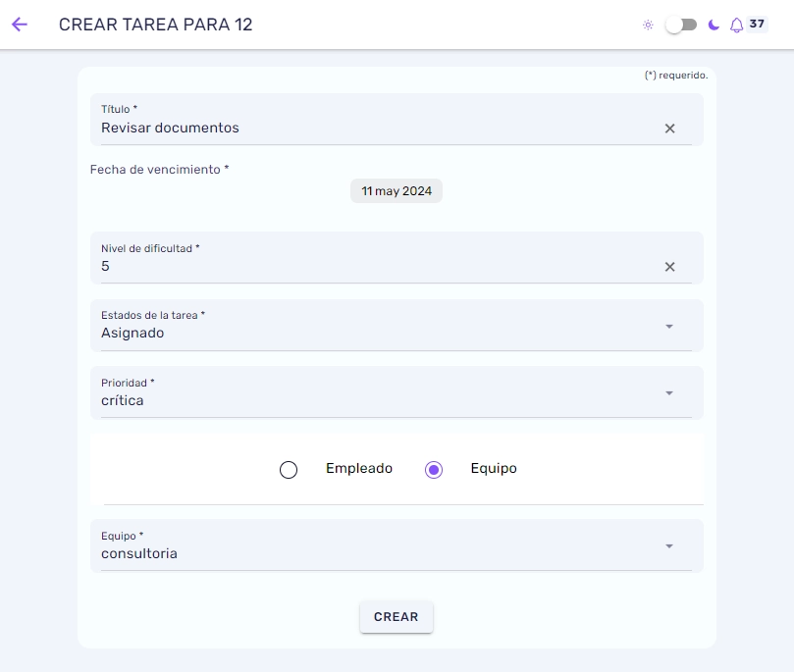794x672 pixels.
Task: Click the notification count badge 37
Action: (757, 24)
